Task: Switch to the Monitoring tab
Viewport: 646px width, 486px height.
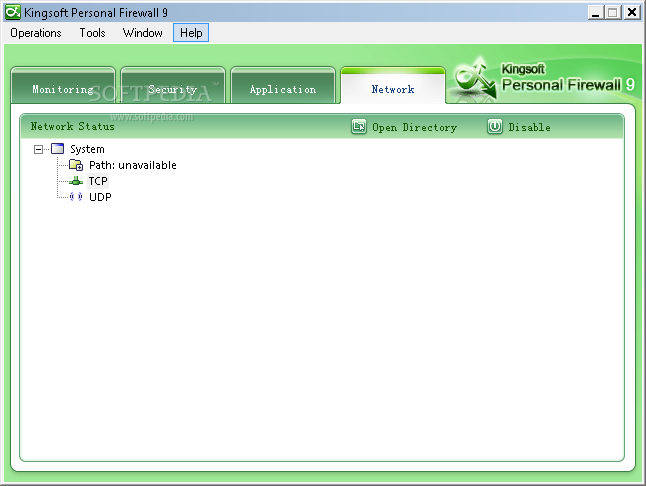Action: 63,86
